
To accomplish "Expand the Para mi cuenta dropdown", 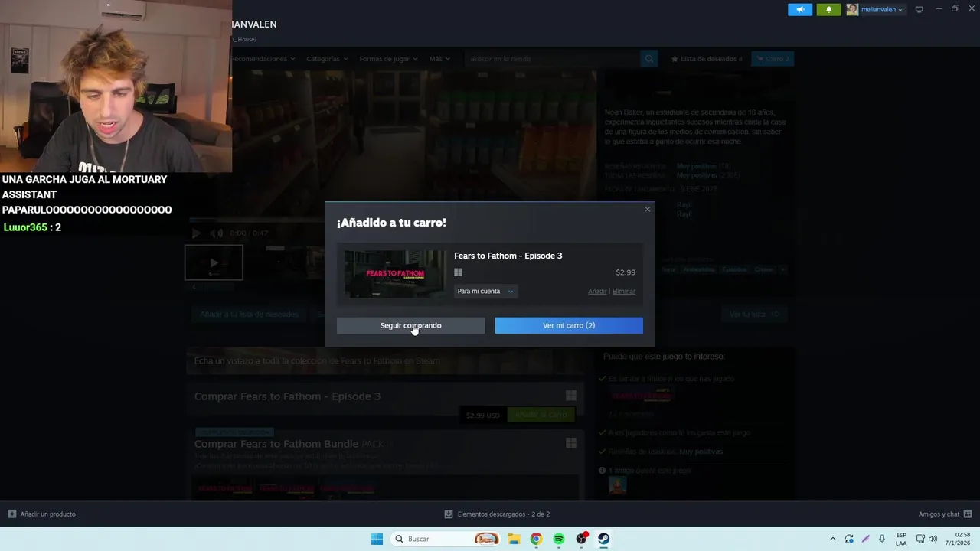I will (x=485, y=291).
